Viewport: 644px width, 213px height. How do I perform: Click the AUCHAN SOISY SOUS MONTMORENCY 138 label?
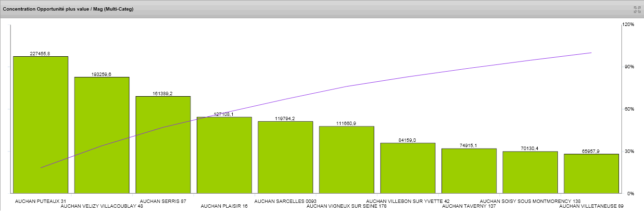click(530, 201)
